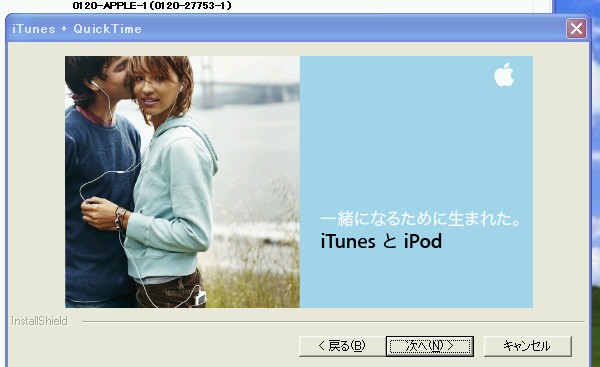Screen dimensions: 600x367
Task: Close the iTunes + QuickTime dialog
Action: point(576,29)
